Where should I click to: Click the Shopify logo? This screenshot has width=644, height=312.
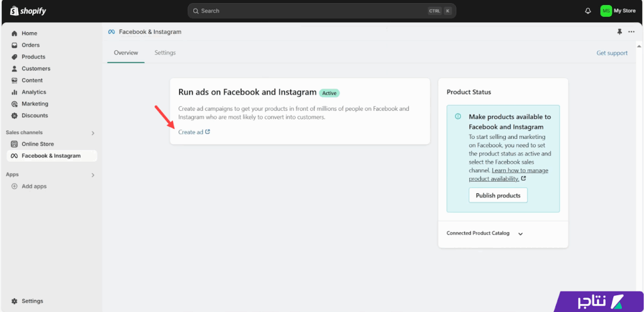point(28,11)
